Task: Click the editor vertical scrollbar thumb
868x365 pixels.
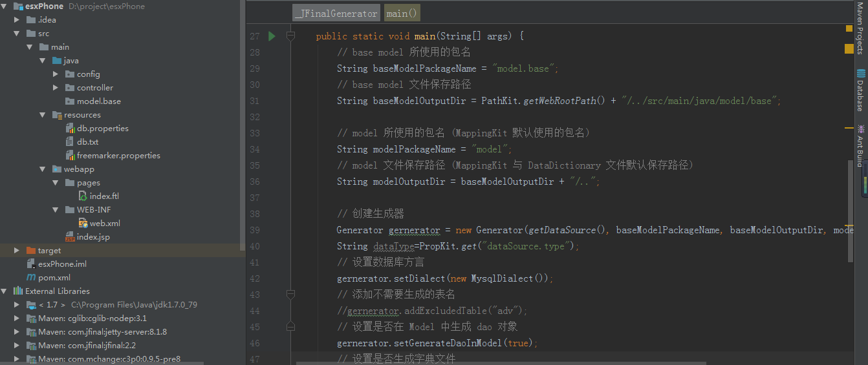Action: click(851, 211)
